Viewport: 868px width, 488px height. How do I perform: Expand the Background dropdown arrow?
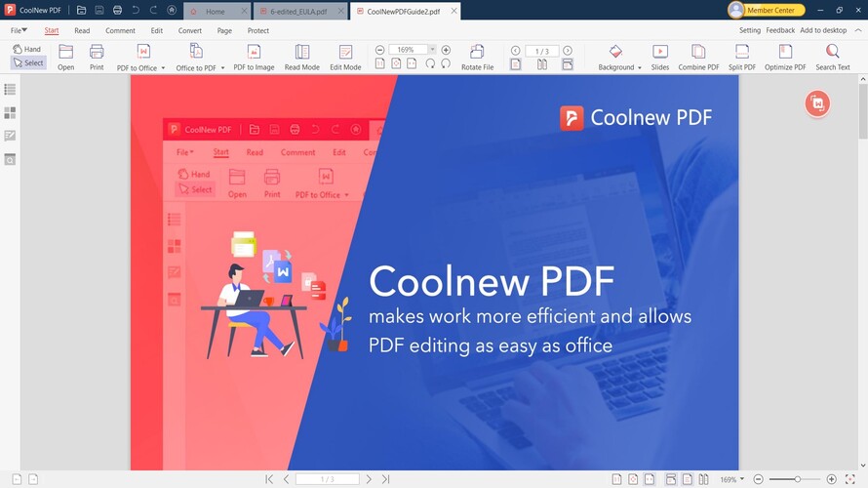click(640, 68)
